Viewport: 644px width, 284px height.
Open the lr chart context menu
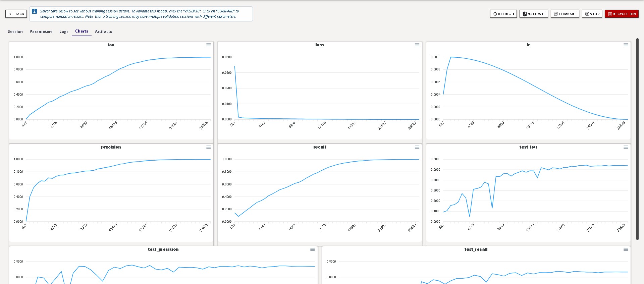(x=626, y=45)
